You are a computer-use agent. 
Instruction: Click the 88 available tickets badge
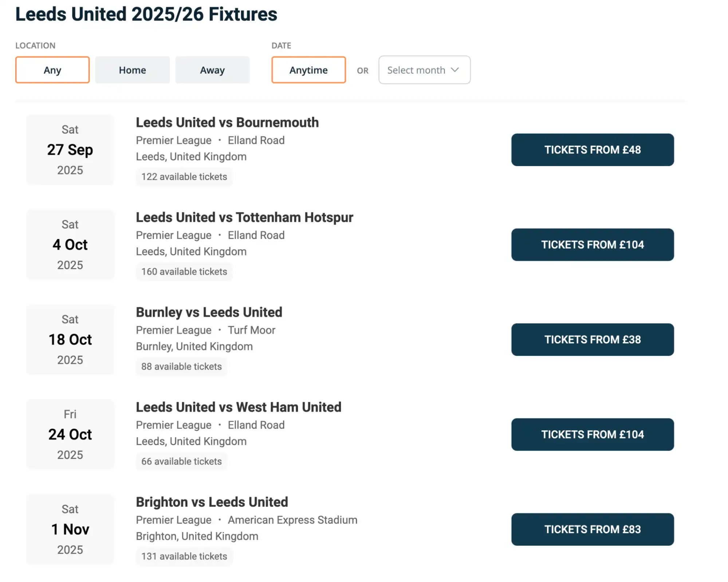click(181, 366)
